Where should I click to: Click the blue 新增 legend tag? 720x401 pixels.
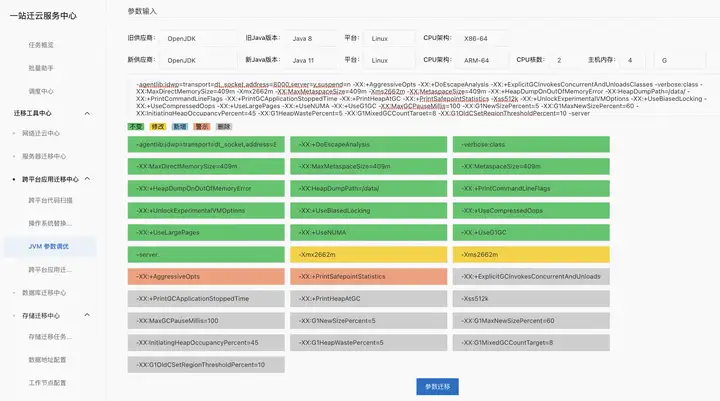(180, 127)
